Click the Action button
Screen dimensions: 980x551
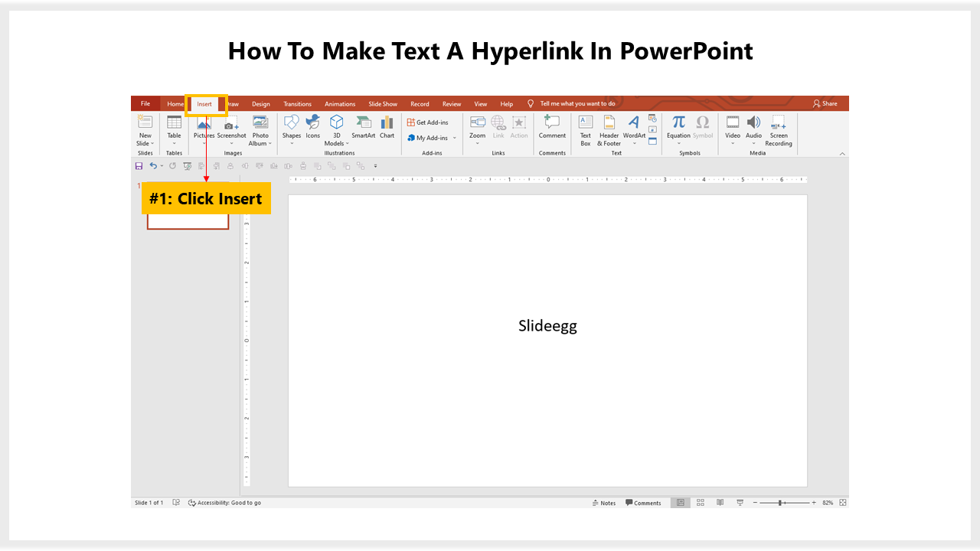(x=519, y=127)
